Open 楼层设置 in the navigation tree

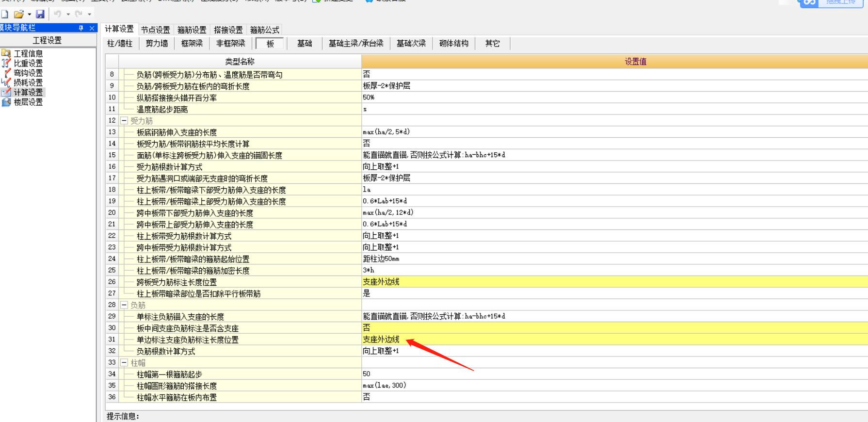click(28, 102)
